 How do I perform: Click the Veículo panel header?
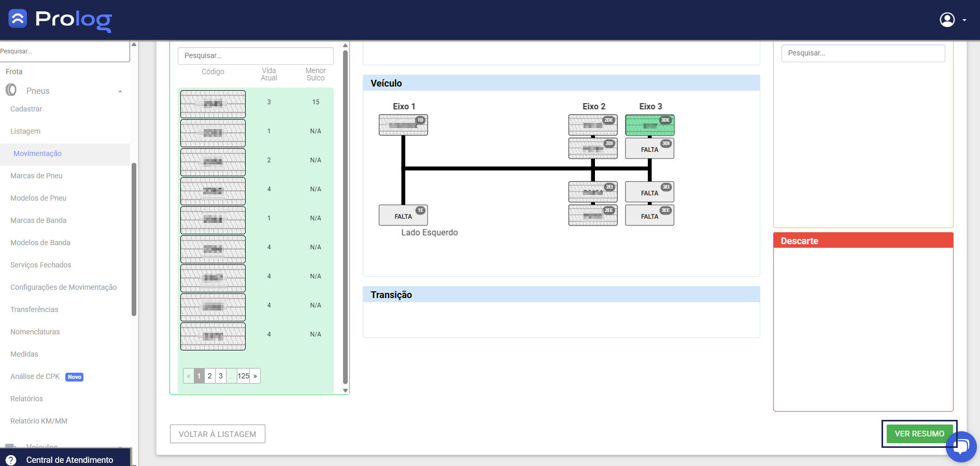[561, 83]
